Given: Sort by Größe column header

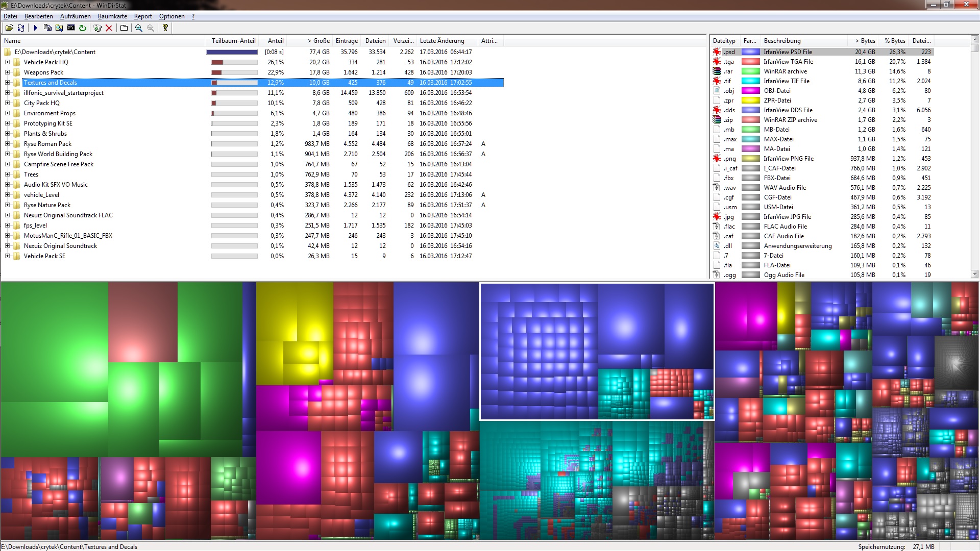Looking at the screenshot, I should (318, 41).
